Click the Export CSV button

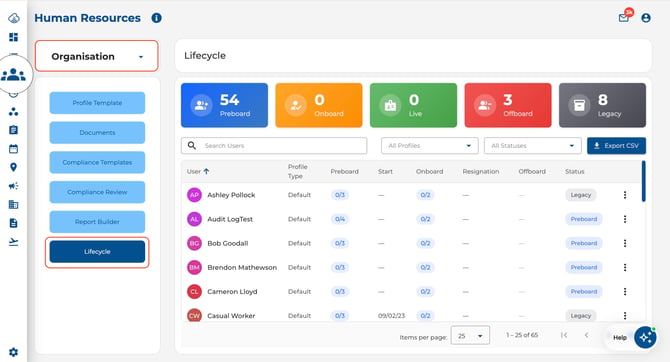coord(616,146)
